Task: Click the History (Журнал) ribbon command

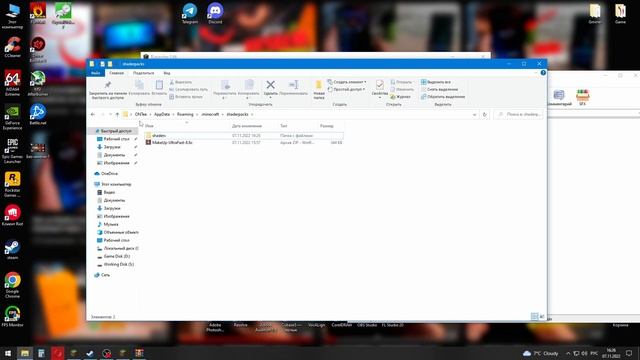Action: (x=400, y=97)
